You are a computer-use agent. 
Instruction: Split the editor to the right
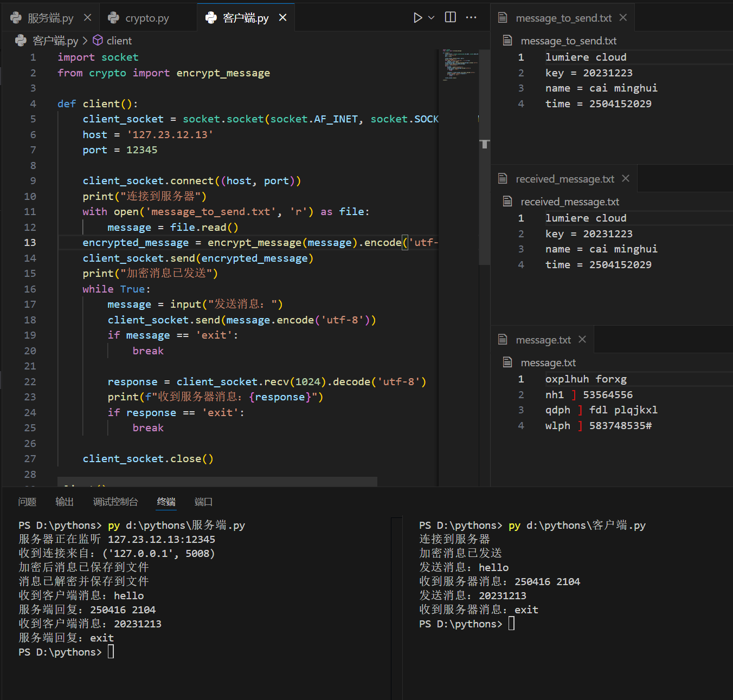[451, 17]
